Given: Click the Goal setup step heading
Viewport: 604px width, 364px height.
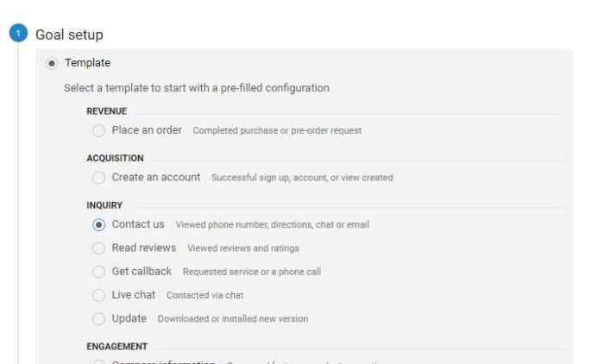Looking at the screenshot, I should pyautogui.click(x=69, y=35).
